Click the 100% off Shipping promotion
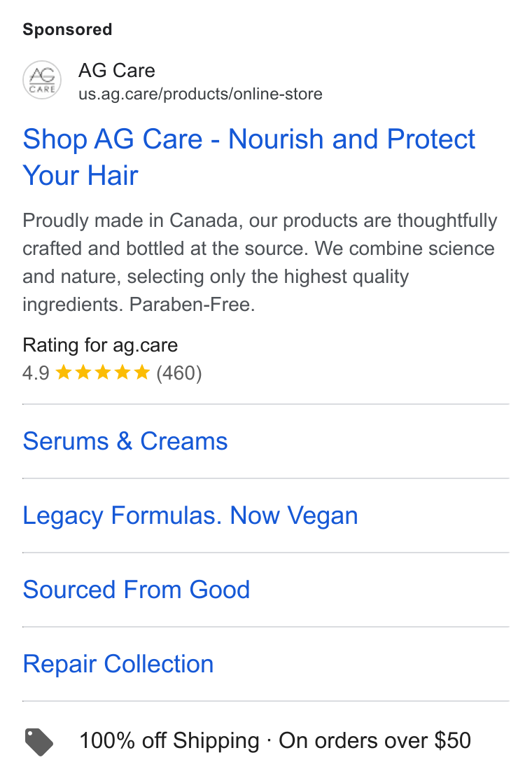The height and width of the screenshot is (783, 532). (169, 740)
